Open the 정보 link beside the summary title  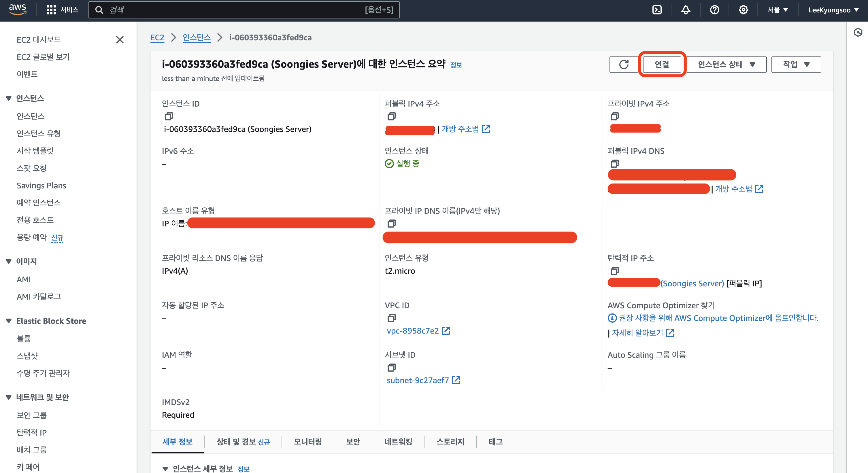456,65
